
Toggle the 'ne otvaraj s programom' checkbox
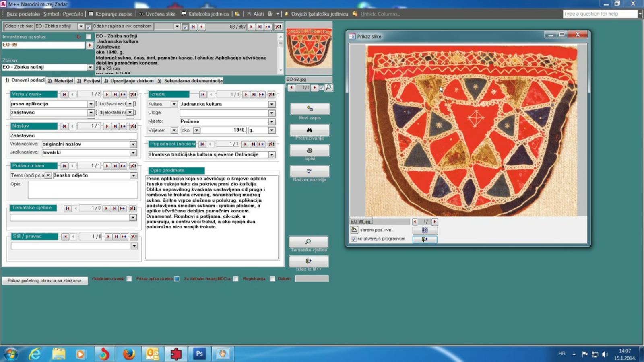354,239
